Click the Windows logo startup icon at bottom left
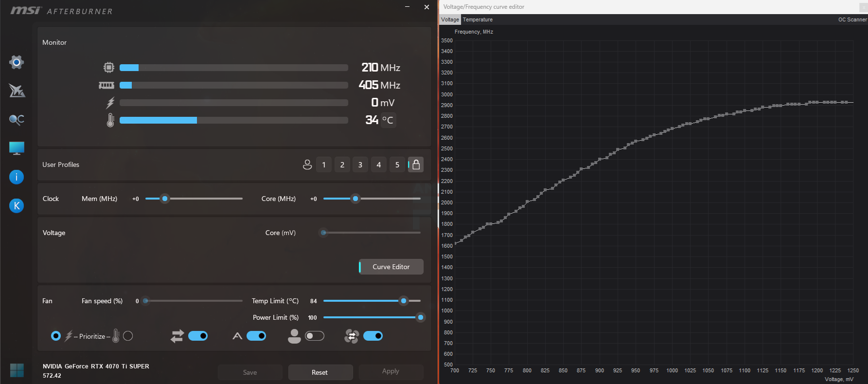Screen dimensions: 868x384 [x=17, y=370]
